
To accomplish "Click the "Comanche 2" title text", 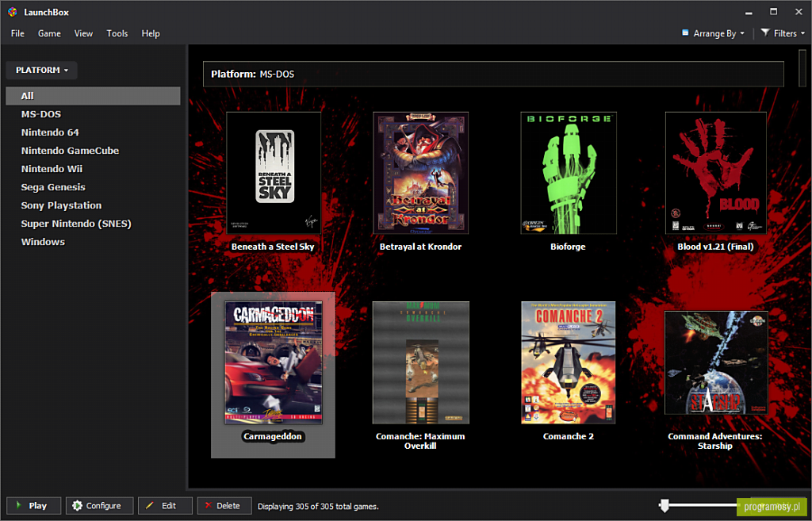I will coord(569,437).
